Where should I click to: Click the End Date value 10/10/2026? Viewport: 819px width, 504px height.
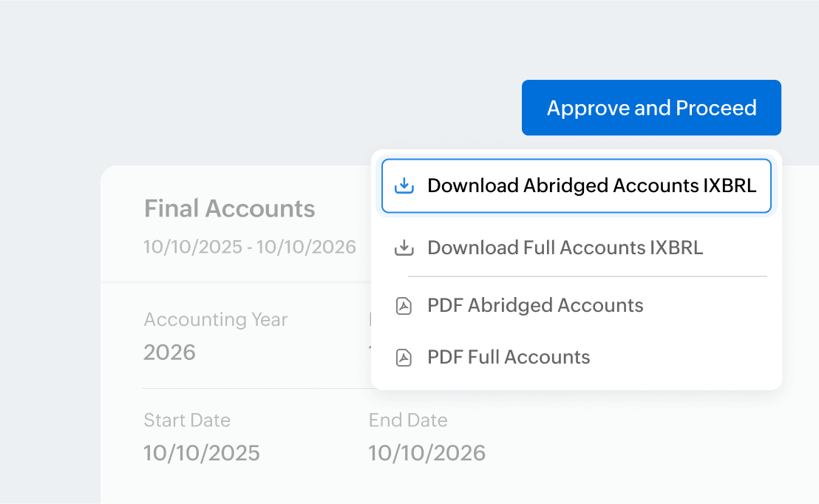click(427, 453)
